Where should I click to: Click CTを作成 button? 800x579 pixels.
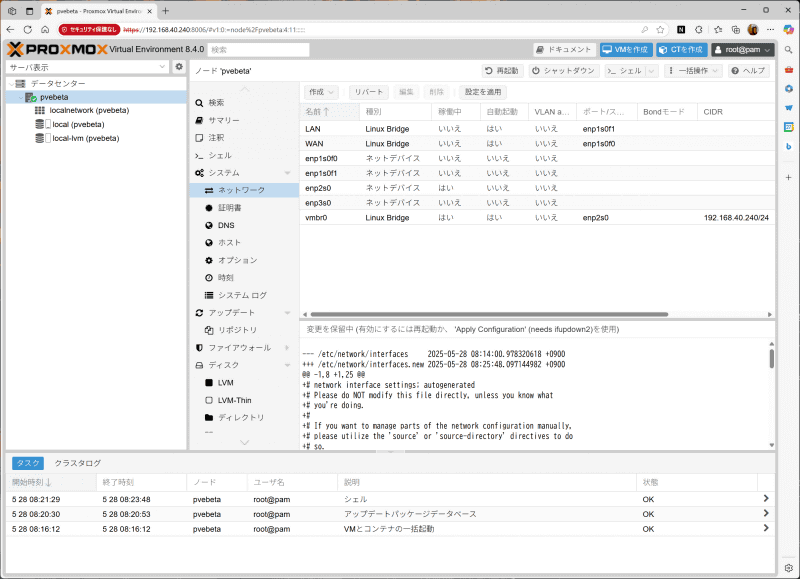tap(681, 49)
